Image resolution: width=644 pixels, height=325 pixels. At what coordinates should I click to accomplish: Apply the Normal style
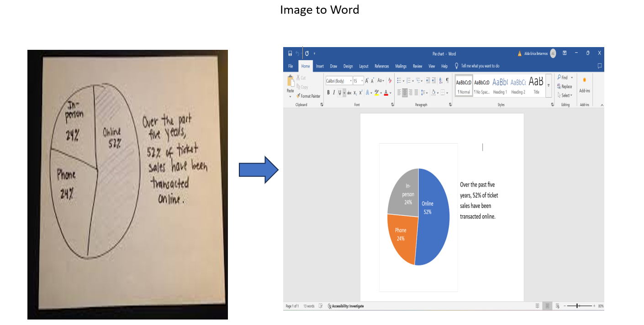click(x=463, y=85)
